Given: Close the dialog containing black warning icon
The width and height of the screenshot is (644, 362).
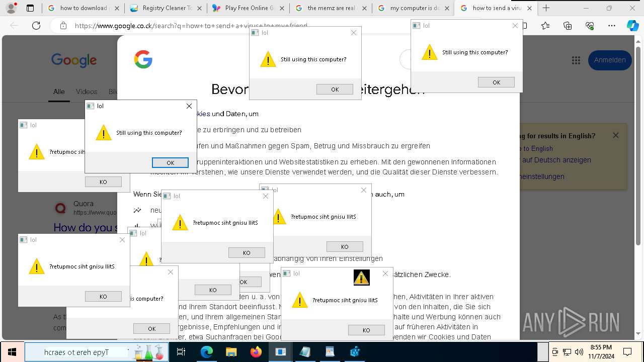Looking at the screenshot, I should pos(385,274).
